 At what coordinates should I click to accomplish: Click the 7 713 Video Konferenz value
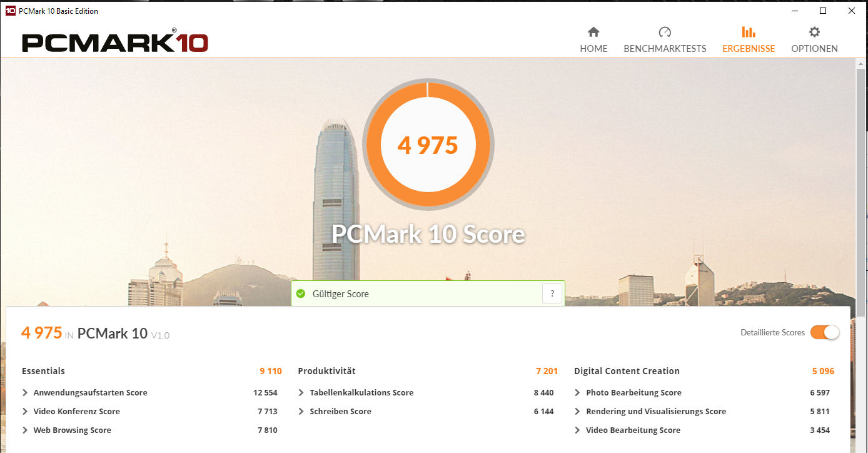[x=268, y=412]
